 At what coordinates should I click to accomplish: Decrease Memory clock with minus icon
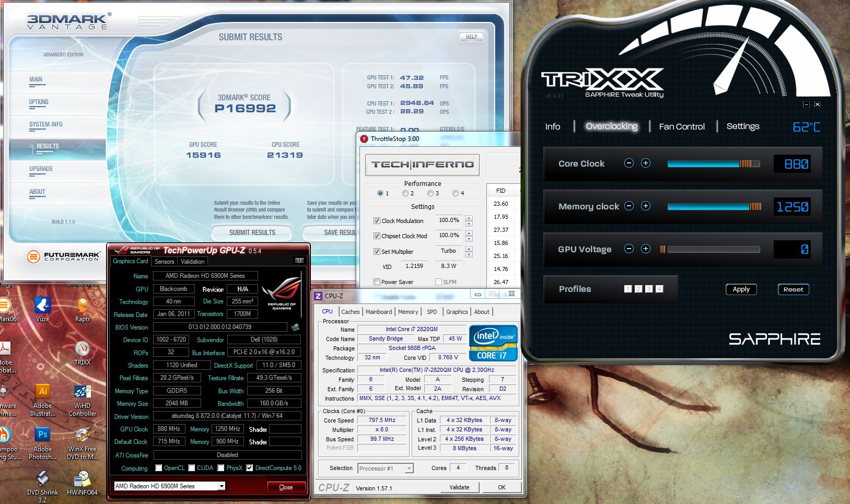point(629,206)
